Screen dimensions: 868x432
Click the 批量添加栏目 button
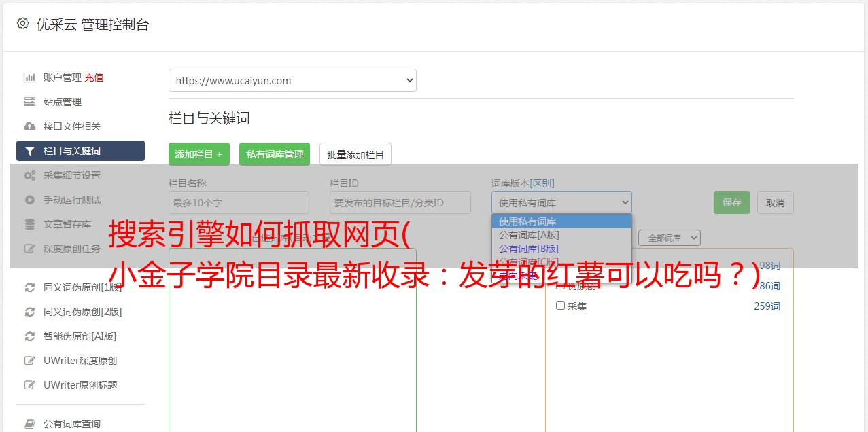point(355,154)
